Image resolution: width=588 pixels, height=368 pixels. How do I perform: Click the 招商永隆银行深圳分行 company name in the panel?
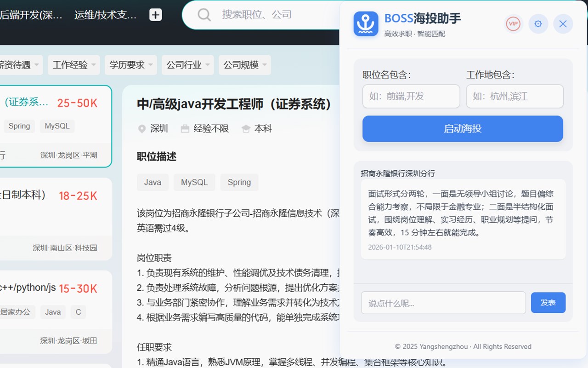click(398, 173)
